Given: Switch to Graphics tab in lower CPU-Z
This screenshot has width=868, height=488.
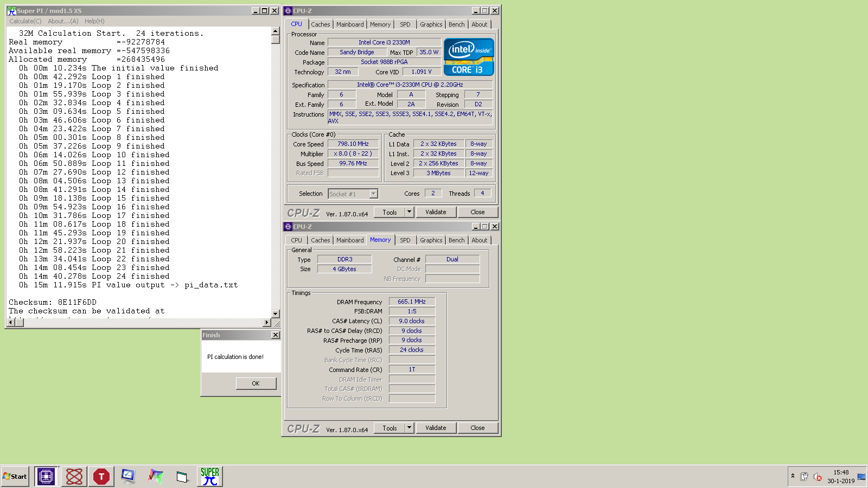Looking at the screenshot, I should pos(431,240).
